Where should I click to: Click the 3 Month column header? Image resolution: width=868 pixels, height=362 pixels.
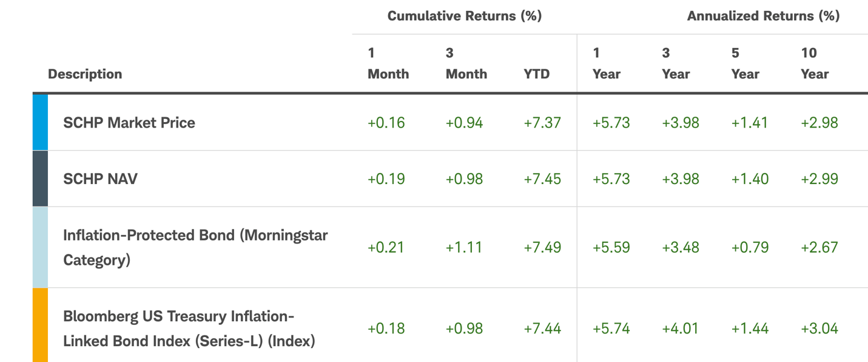point(466,63)
